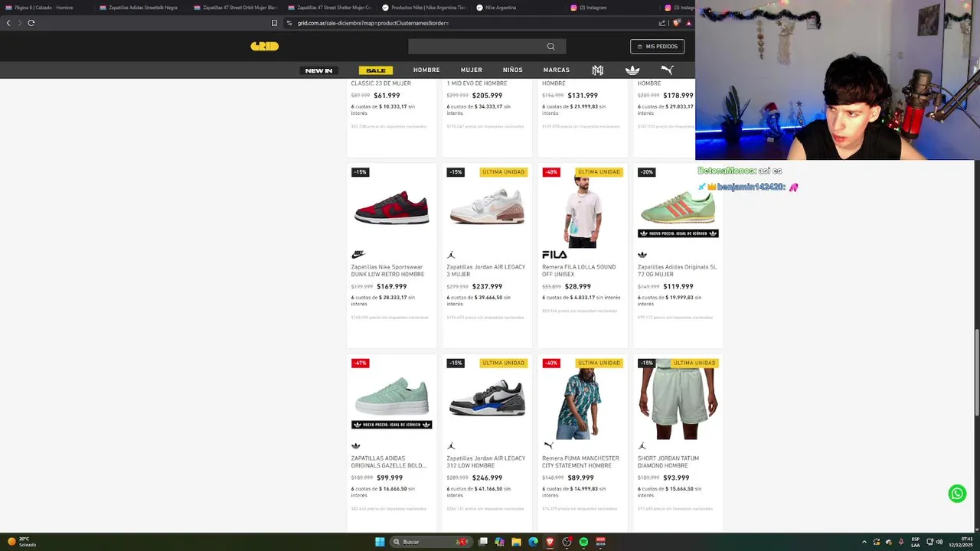Click the page vertical scrollbar thumb
Image resolution: width=980 pixels, height=551 pixels.
click(976, 371)
